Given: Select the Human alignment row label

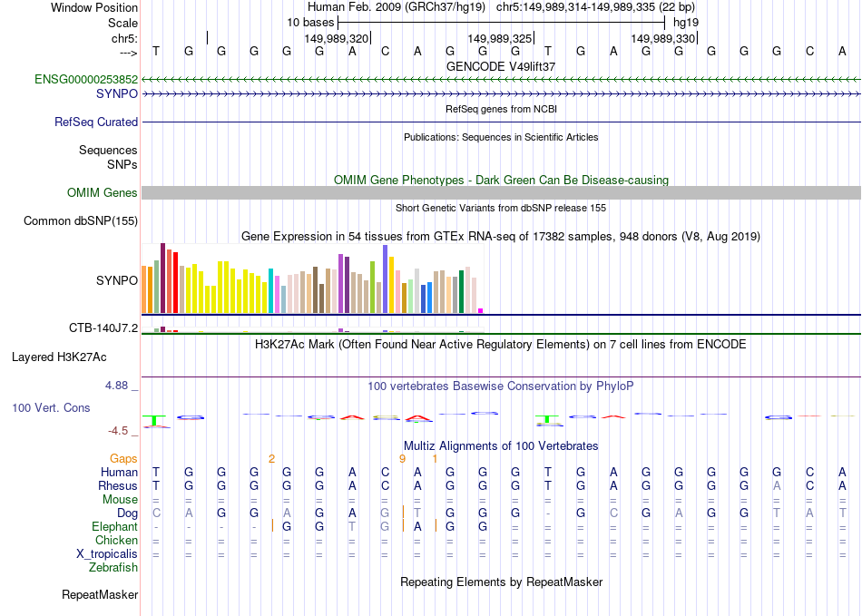Looking at the screenshot, I should [x=119, y=472].
